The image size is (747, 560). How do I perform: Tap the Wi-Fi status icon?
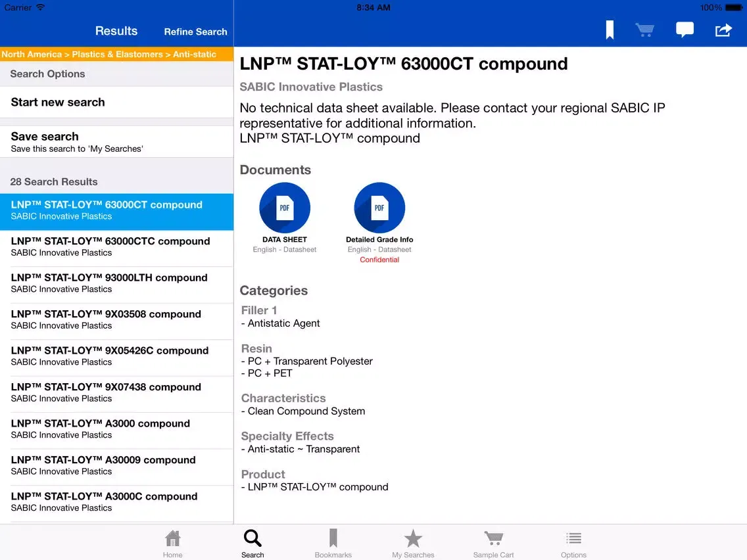(x=41, y=7)
